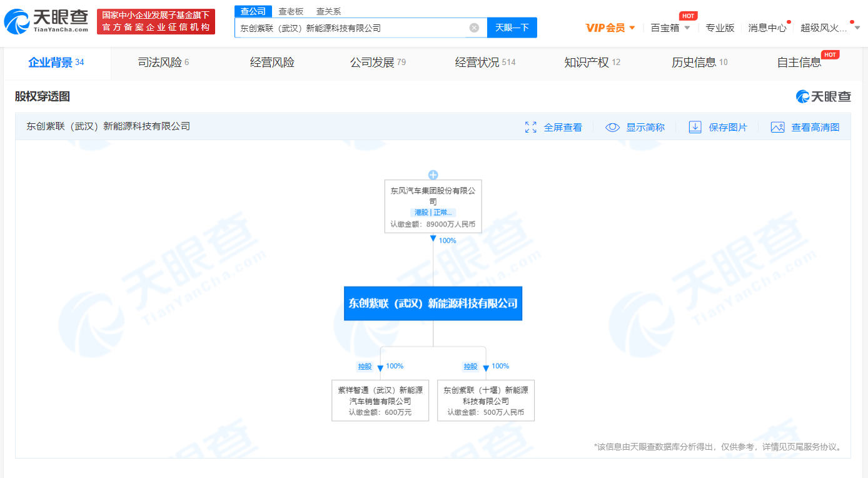Open the 历史信息 tab
Screen dimensions: 868x478
pyautogui.click(x=700, y=63)
